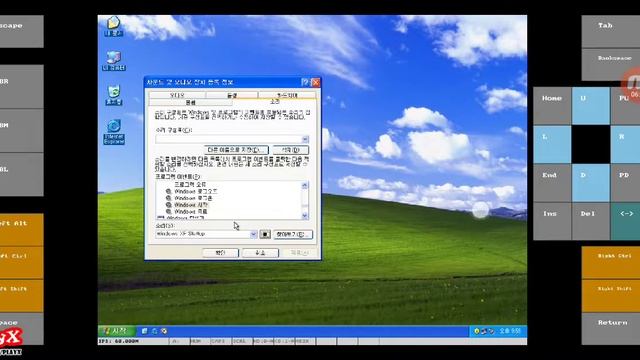The image size is (640, 360).
Task: Tap the BR overlay button
Action: click(x=22, y=87)
